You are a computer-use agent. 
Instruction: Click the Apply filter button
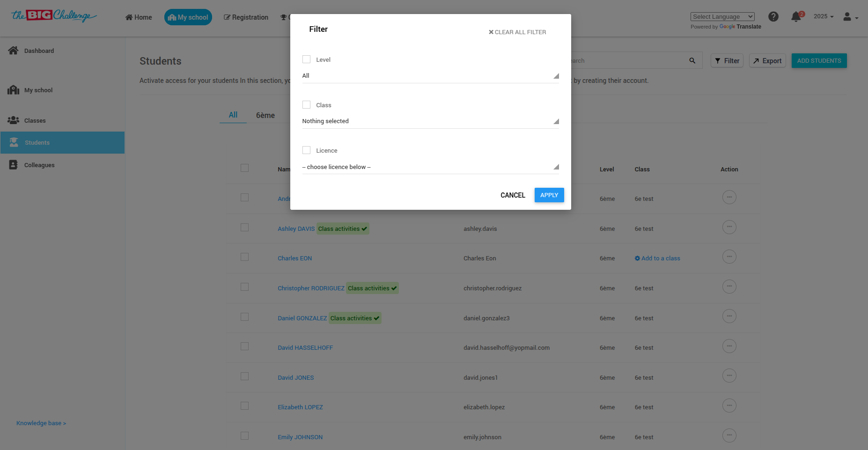click(x=549, y=195)
